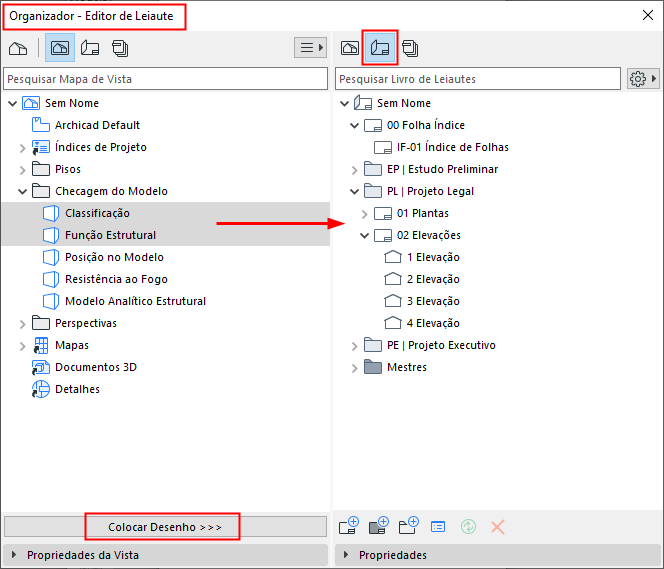Click Sem Nome view map icon
This screenshot has width=664, height=569.
(x=31, y=103)
